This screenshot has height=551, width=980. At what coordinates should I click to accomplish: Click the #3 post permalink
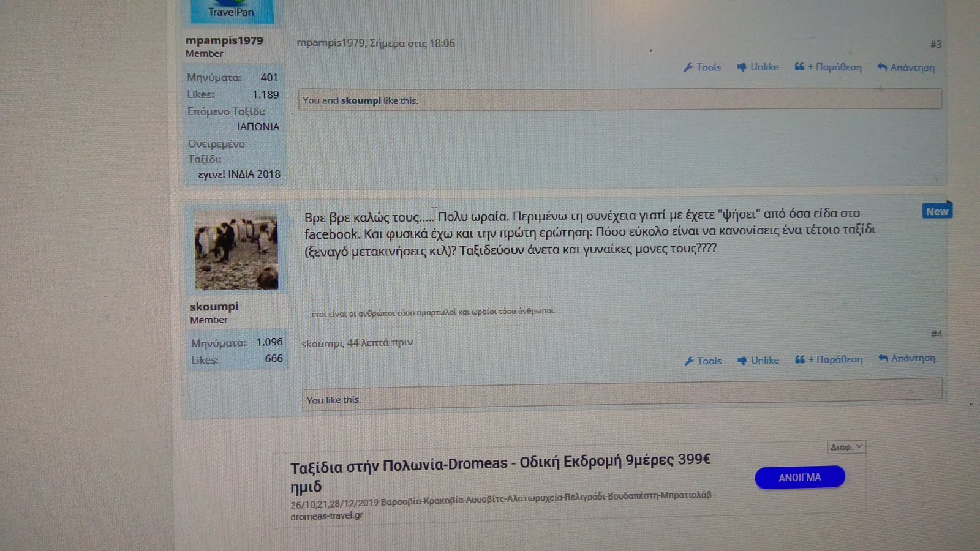point(935,44)
